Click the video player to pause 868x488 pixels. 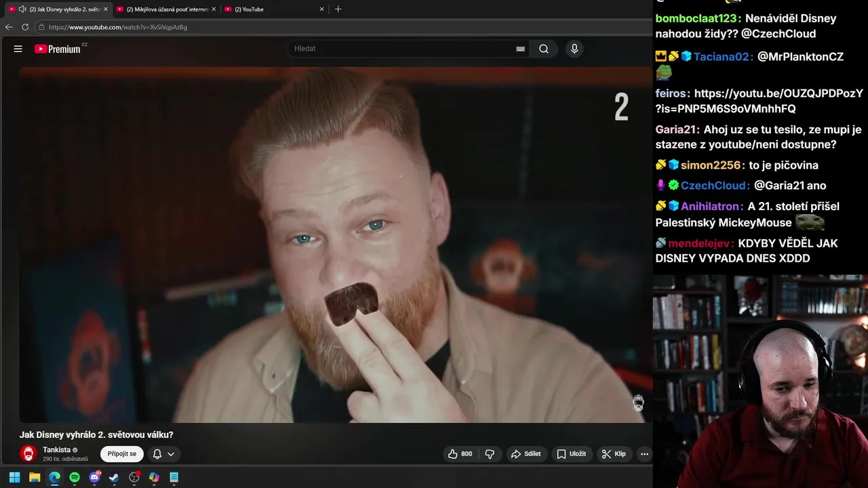point(335,244)
